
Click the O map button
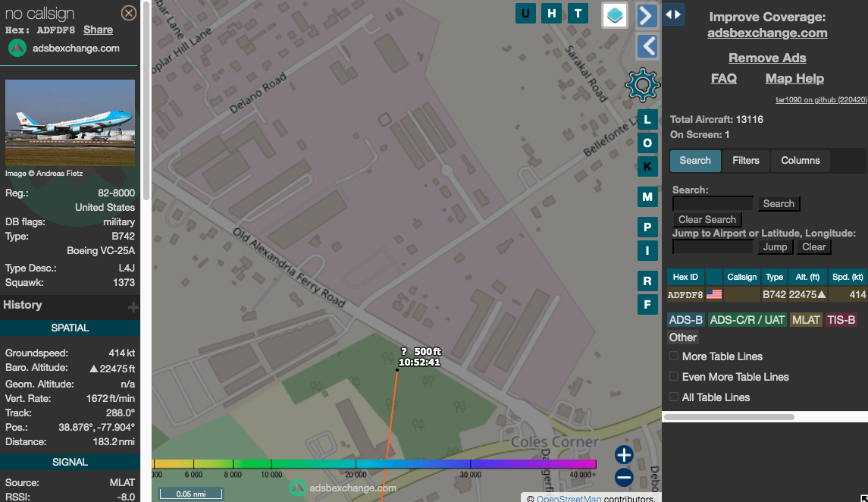point(647,143)
